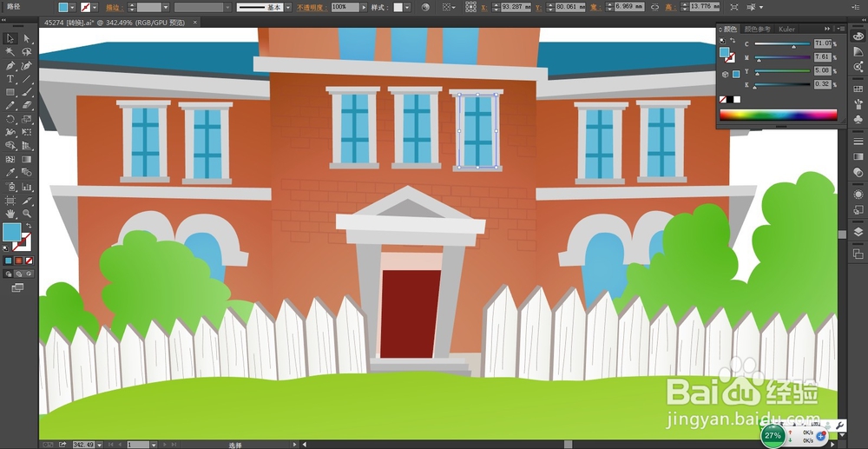Open graphic style 样式 dropdown

[x=407, y=7]
